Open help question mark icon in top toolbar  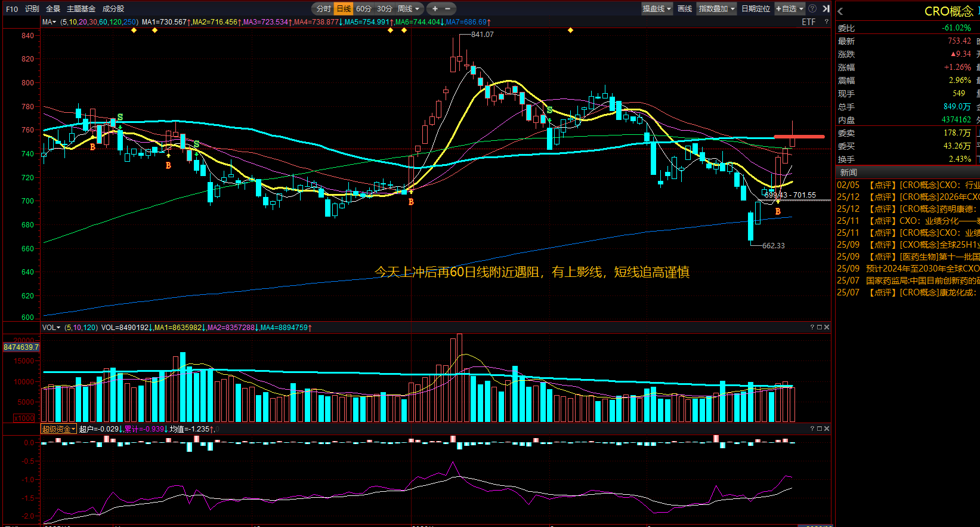click(x=812, y=8)
